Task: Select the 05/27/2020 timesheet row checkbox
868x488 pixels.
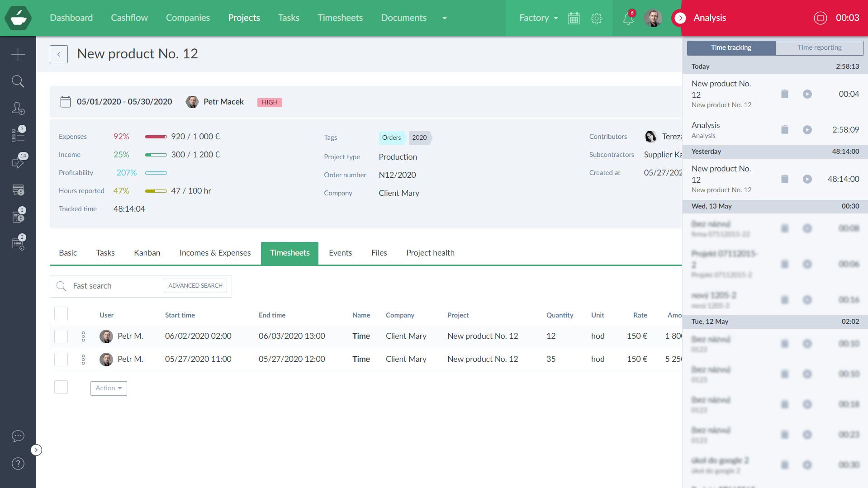Action: tap(61, 360)
